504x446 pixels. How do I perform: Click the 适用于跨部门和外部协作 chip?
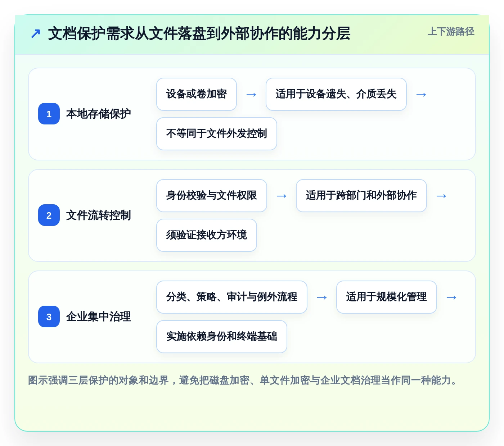361,196
